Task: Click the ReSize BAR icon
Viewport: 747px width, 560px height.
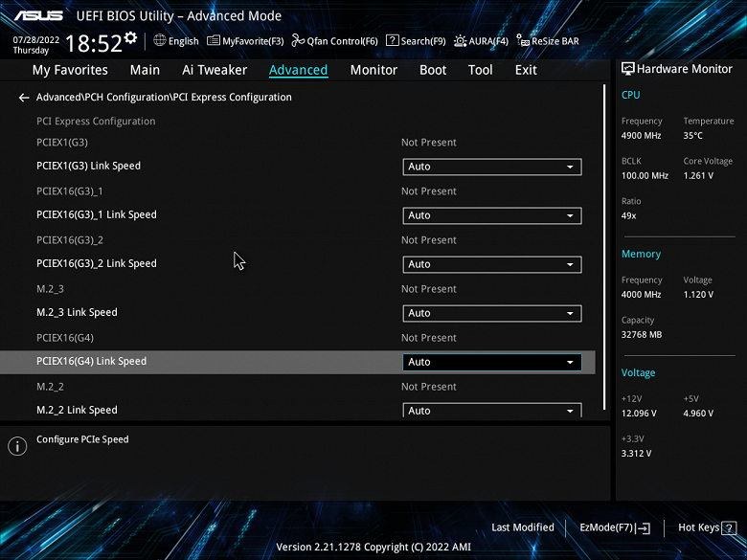Action: pos(523,40)
